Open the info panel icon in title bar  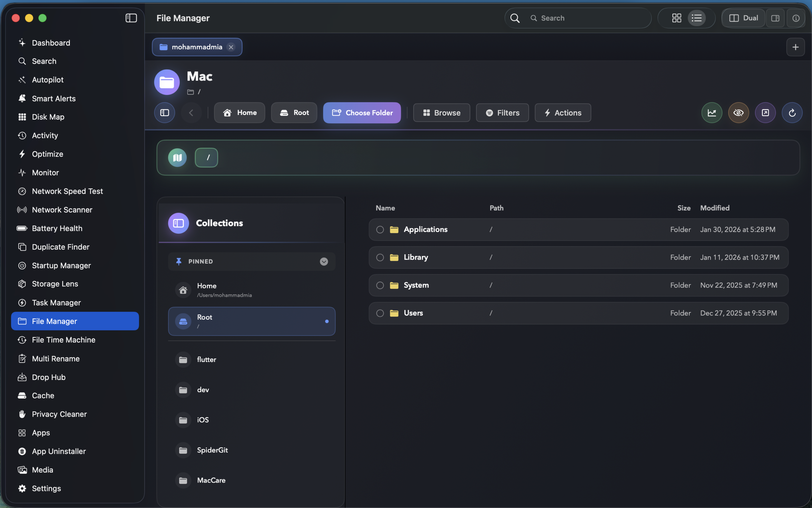796,18
